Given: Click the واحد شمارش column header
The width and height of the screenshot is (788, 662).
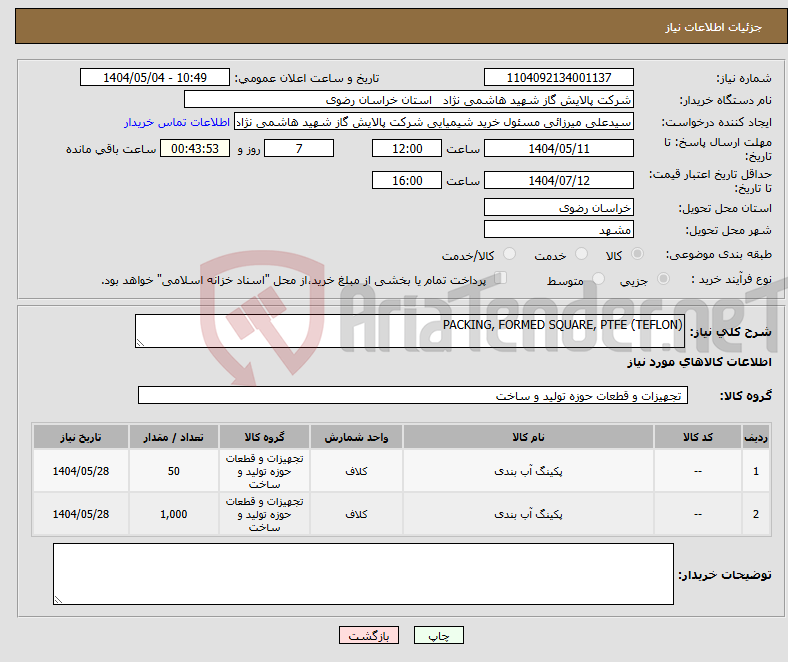Looking at the screenshot, I should 356,437.
